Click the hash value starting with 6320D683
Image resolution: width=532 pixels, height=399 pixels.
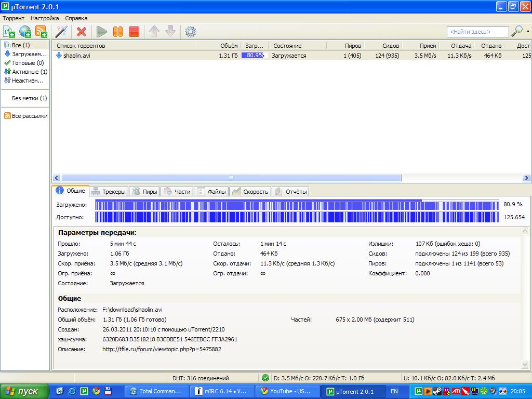click(x=170, y=339)
